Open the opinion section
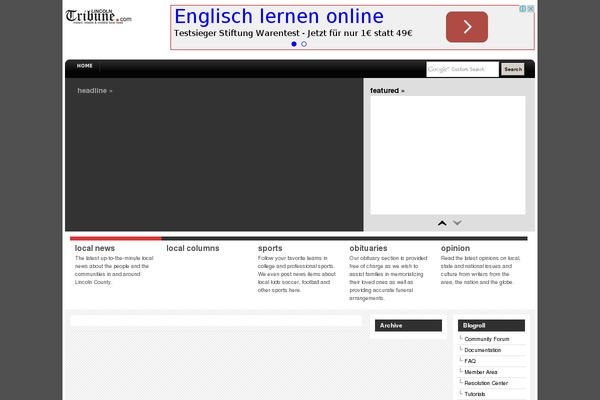Viewport: 600px width, 400px height. (x=455, y=248)
